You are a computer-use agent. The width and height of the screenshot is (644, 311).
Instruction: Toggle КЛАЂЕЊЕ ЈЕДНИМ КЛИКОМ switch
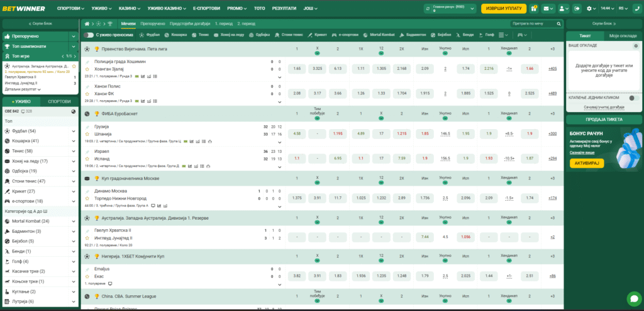634,98
